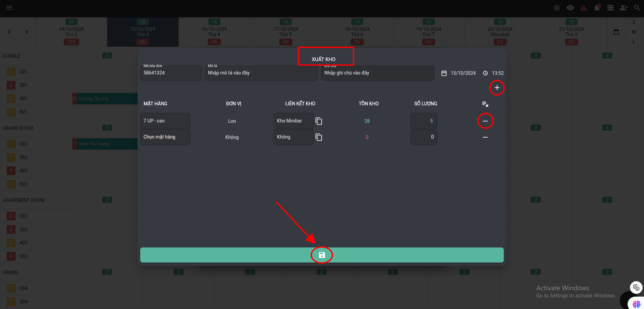Open the Kho Minibar warehouse dropdown

click(293, 121)
